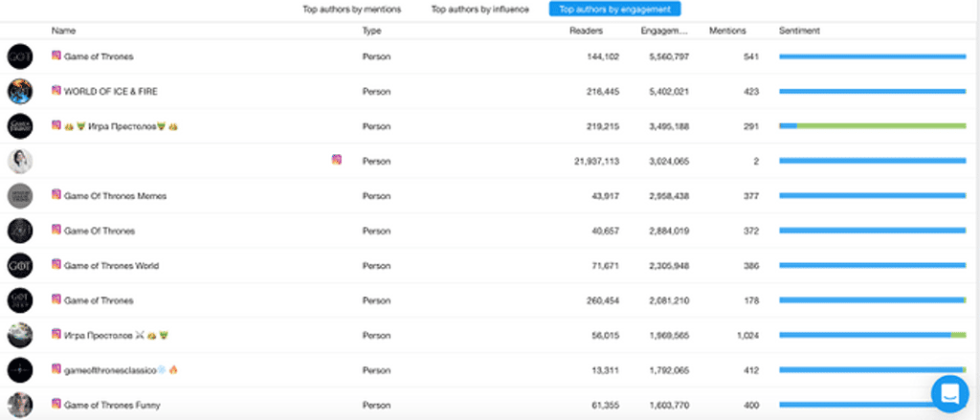The width and height of the screenshot is (980, 420).
Task: Click readers value 216,445
Action: coord(603,91)
